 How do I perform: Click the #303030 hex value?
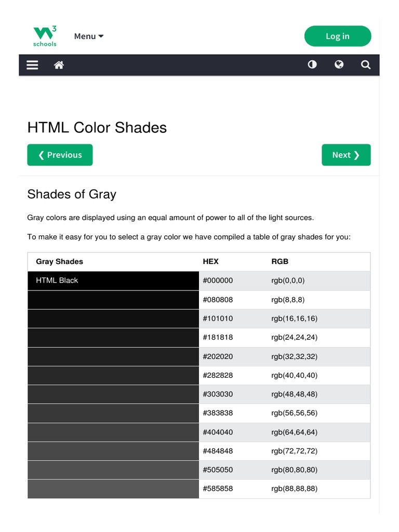coord(218,394)
